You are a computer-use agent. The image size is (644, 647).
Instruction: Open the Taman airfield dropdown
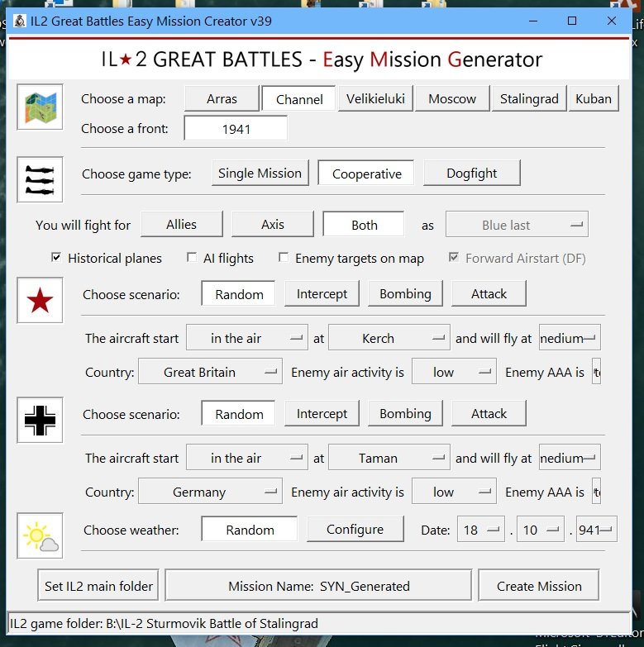coord(389,457)
